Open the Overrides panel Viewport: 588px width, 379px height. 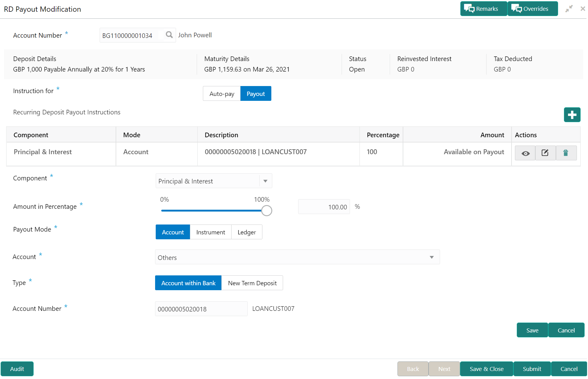click(x=532, y=9)
